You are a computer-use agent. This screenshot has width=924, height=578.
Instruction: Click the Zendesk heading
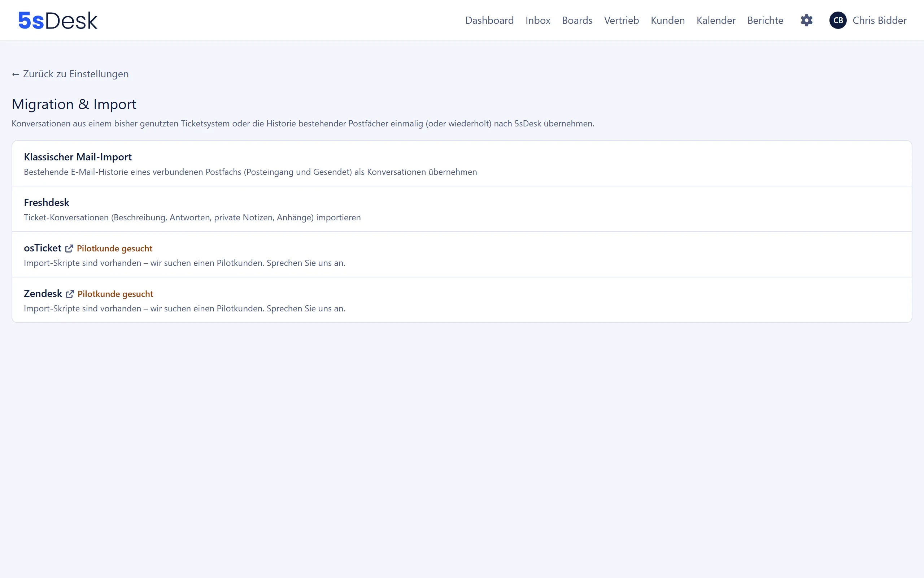[x=43, y=294]
